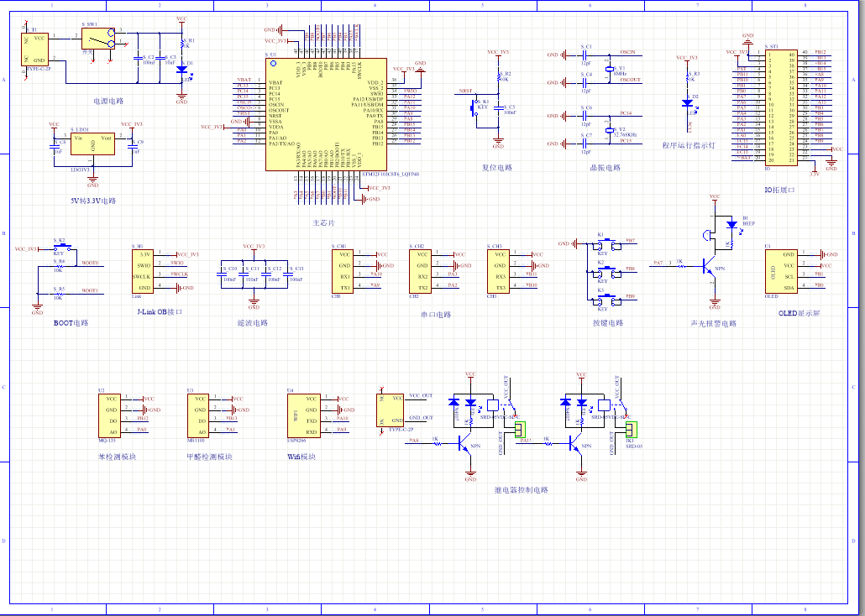This screenshot has height=616, width=865.
Task: Click the 'BOOT0' net label in BOOT circuit
Action: [x=91, y=263]
